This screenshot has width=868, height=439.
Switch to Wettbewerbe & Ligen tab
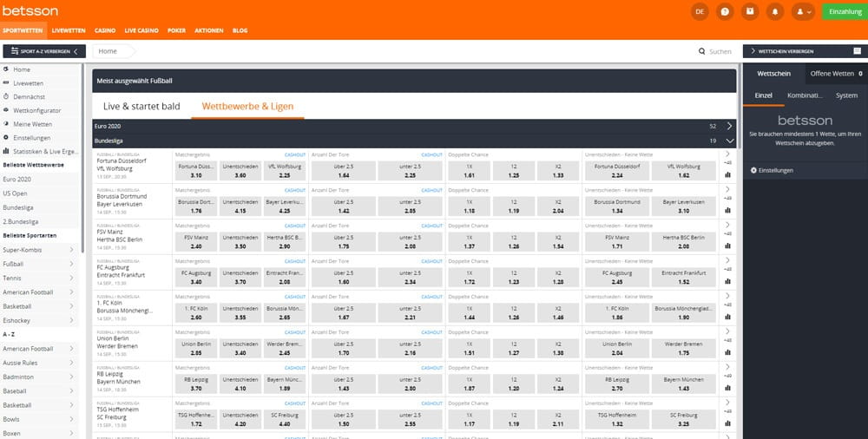tap(247, 107)
